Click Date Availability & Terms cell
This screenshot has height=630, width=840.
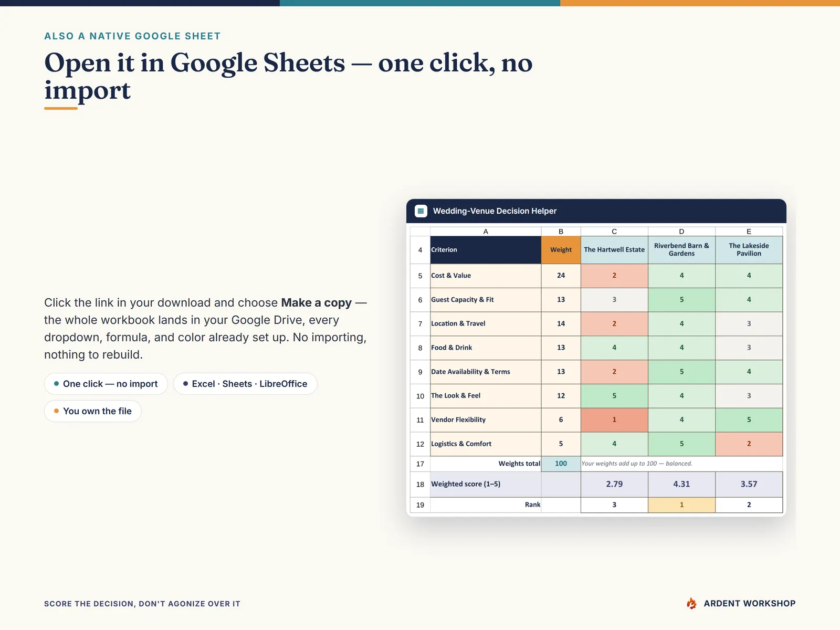(x=486, y=372)
